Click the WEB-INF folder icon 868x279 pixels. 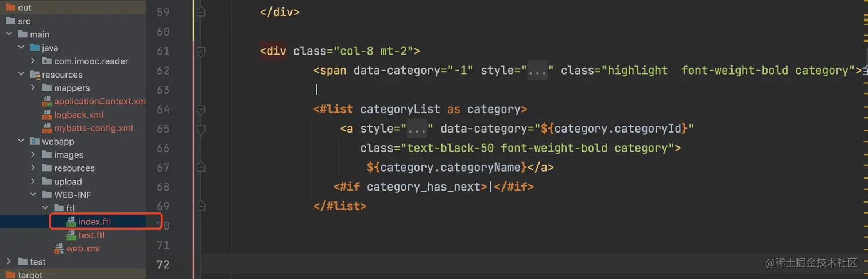[47, 195]
